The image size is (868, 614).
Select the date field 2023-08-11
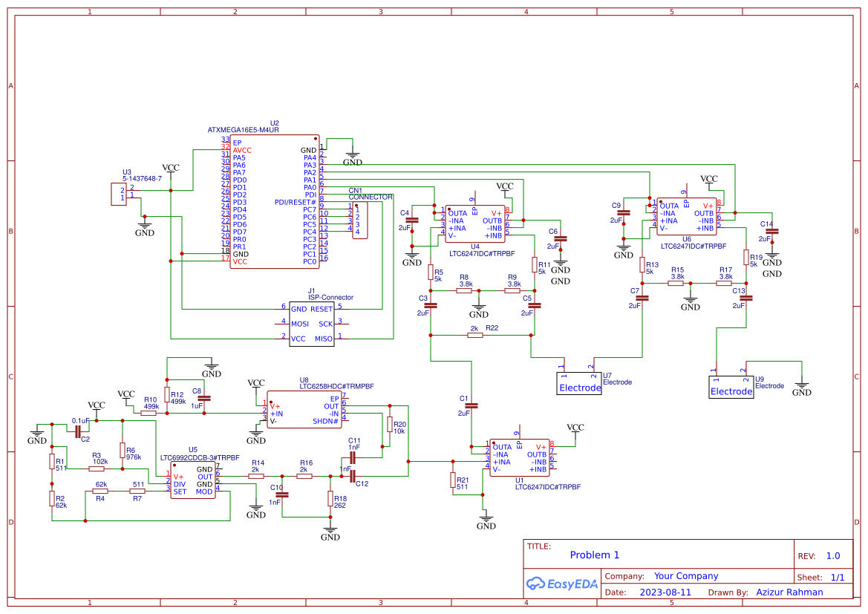tap(665, 592)
